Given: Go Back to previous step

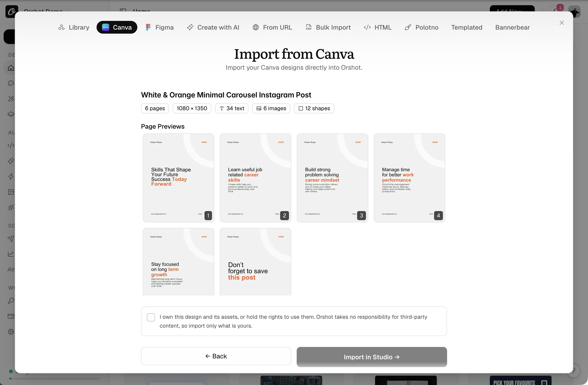Looking at the screenshot, I should click(x=216, y=356).
